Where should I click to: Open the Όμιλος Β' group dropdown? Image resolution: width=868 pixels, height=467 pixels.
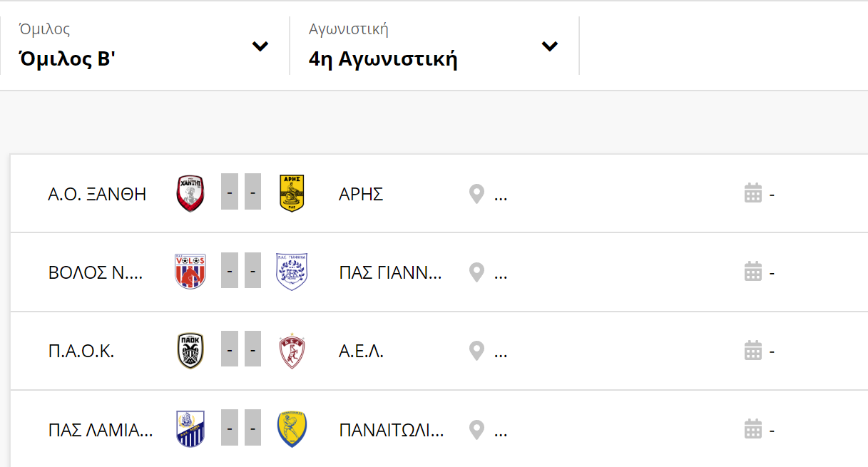tap(145, 46)
